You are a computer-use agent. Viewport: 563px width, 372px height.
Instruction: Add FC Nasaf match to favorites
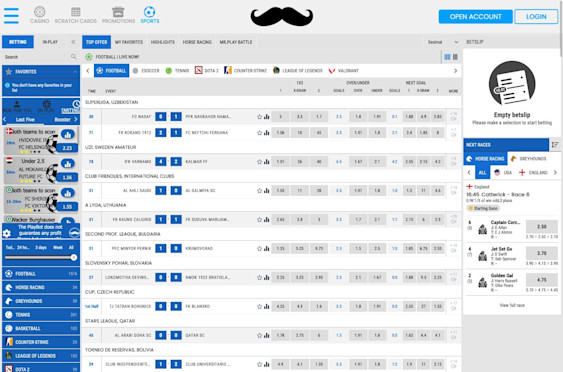[259, 117]
